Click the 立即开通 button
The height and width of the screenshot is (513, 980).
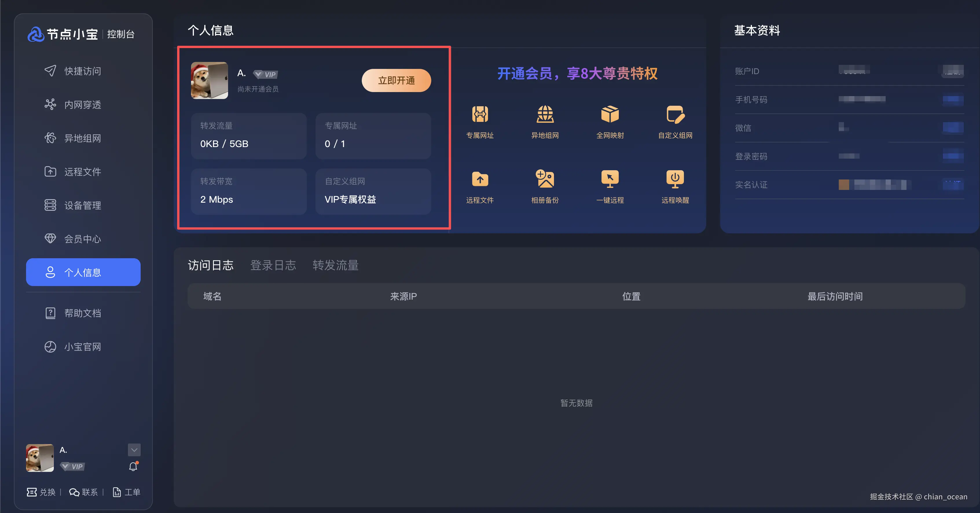[396, 80]
